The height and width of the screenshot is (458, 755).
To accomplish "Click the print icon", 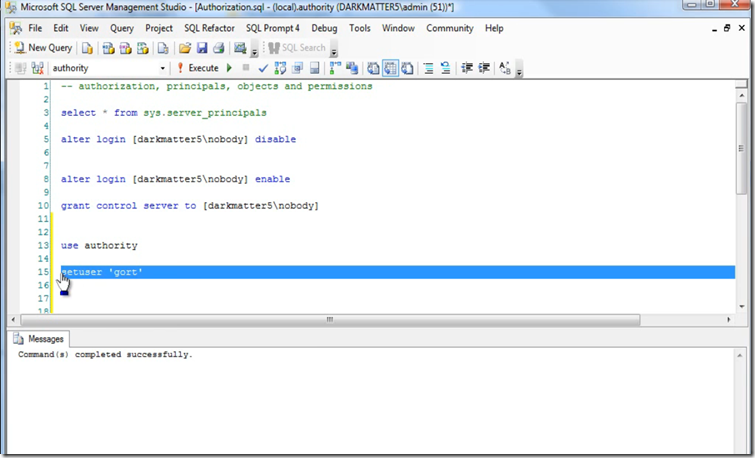I will pos(219,48).
